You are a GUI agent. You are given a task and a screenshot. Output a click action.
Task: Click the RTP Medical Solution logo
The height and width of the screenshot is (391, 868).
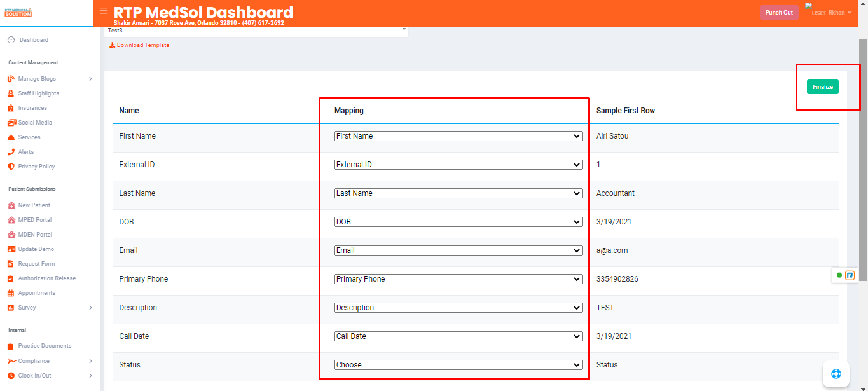(x=18, y=13)
